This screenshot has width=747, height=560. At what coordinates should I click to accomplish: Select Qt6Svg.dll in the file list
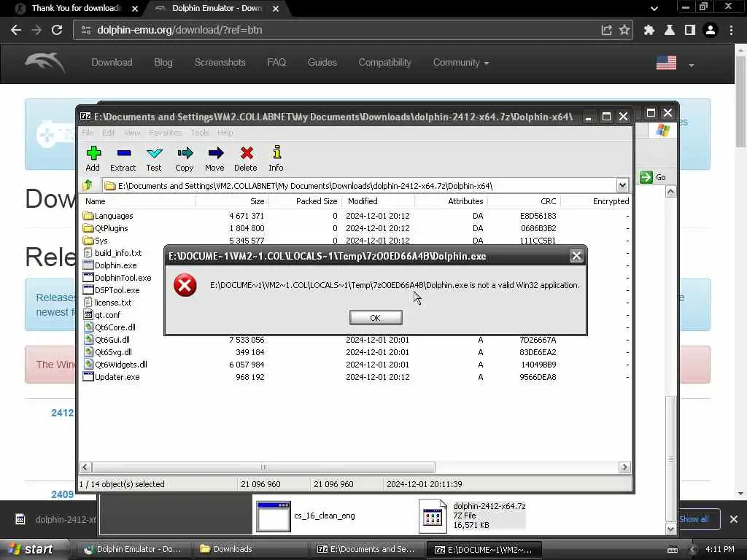108,352
